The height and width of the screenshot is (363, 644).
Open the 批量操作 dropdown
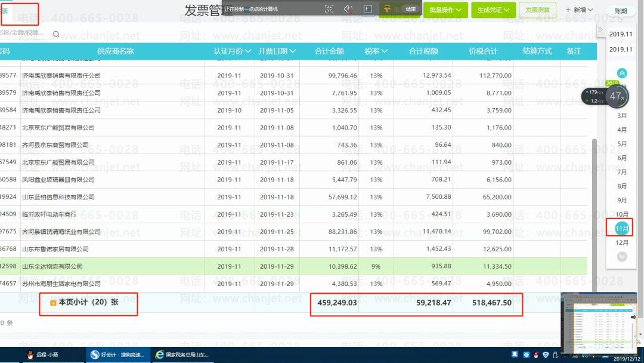[x=445, y=10]
